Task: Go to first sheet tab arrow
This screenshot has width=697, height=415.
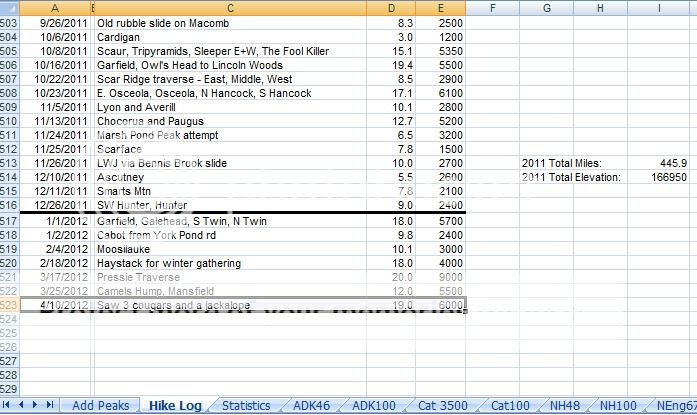Action: coord(6,405)
